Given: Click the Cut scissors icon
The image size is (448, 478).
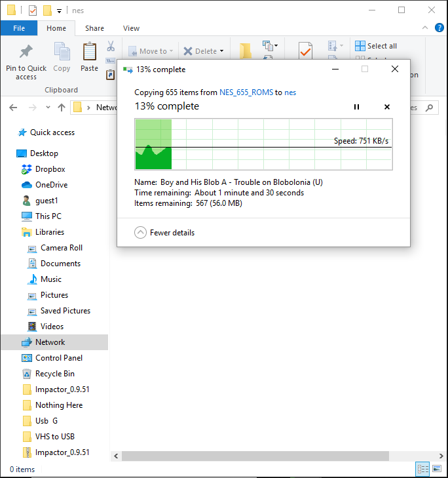Looking at the screenshot, I should 111,46.
